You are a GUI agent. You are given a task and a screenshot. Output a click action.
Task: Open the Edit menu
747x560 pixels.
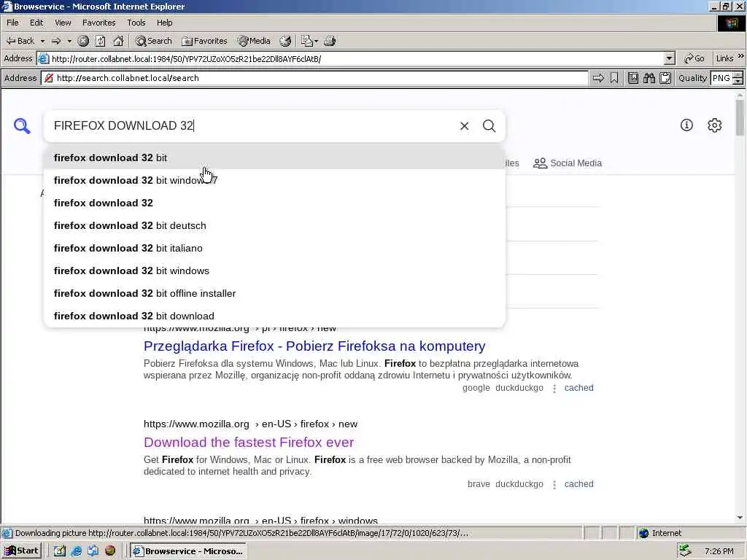point(36,23)
